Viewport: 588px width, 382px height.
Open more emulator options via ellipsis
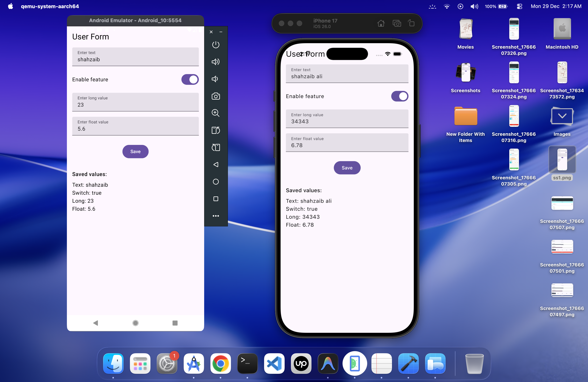click(215, 216)
